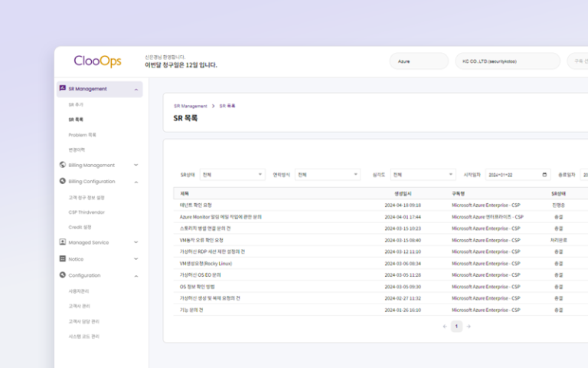Viewport: 588px width, 368px height.
Task: Open the 심각도 filter dropdown
Action: [423, 175]
